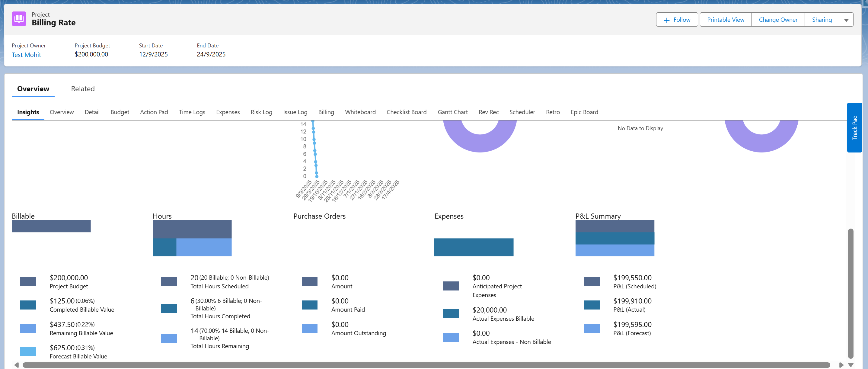Click the Total Hours Scheduled legend swatch
This screenshot has width=868, height=369.
[169, 282]
